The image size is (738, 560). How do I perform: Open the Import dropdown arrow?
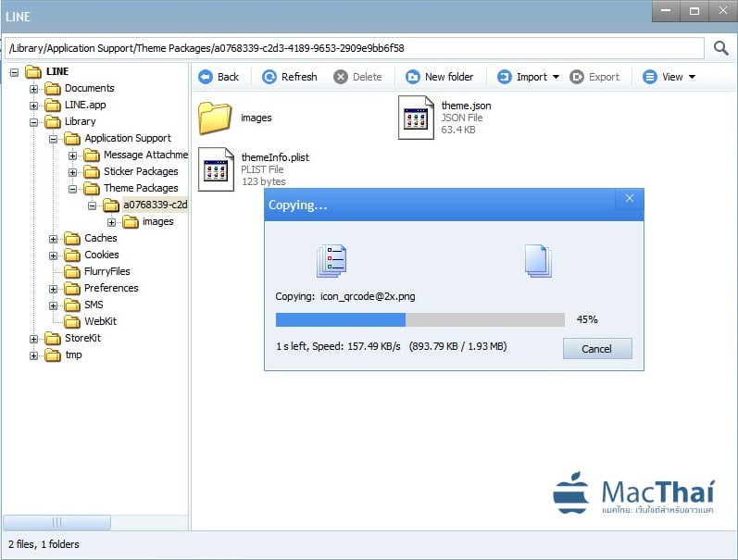click(x=556, y=77)
